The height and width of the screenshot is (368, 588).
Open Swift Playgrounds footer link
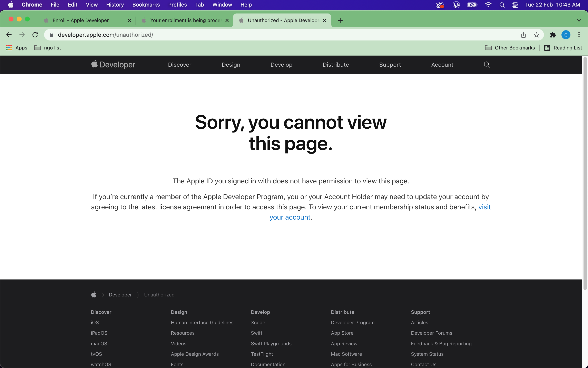[271, 343]
